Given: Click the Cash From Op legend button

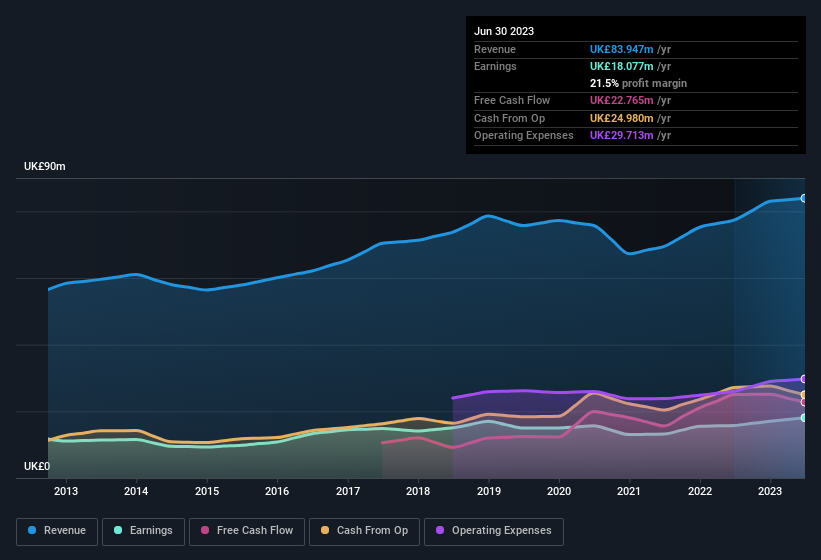Looking at the screenshot, I should click(x=362, y=531).
